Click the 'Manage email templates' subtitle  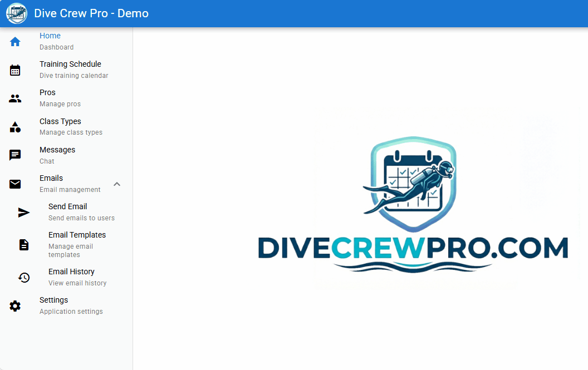71,250
